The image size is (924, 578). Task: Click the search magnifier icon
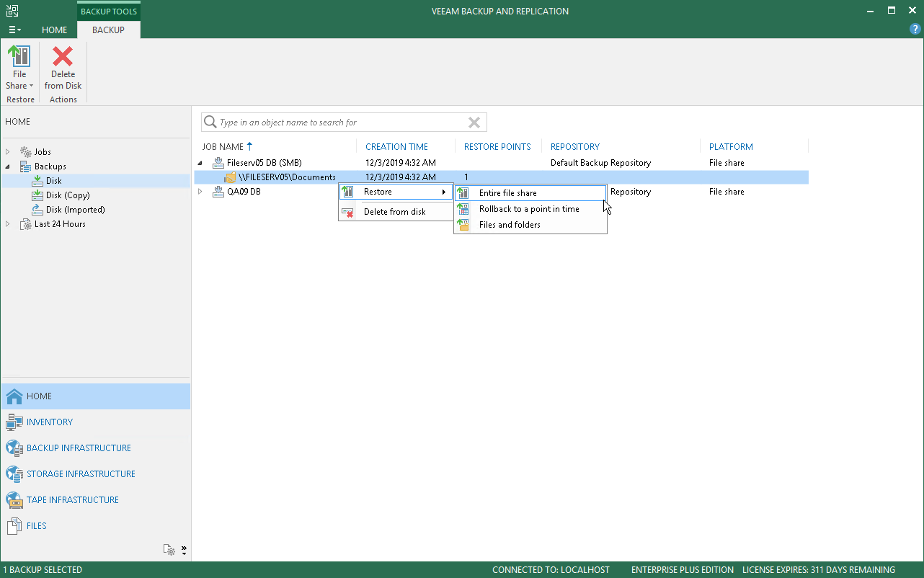pyautogui.click(x=210, y=123)
